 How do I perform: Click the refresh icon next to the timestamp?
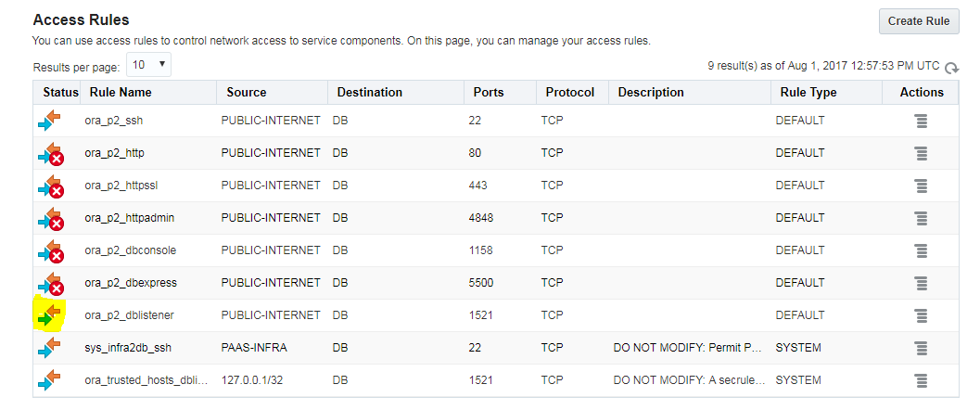coord(951,68)
